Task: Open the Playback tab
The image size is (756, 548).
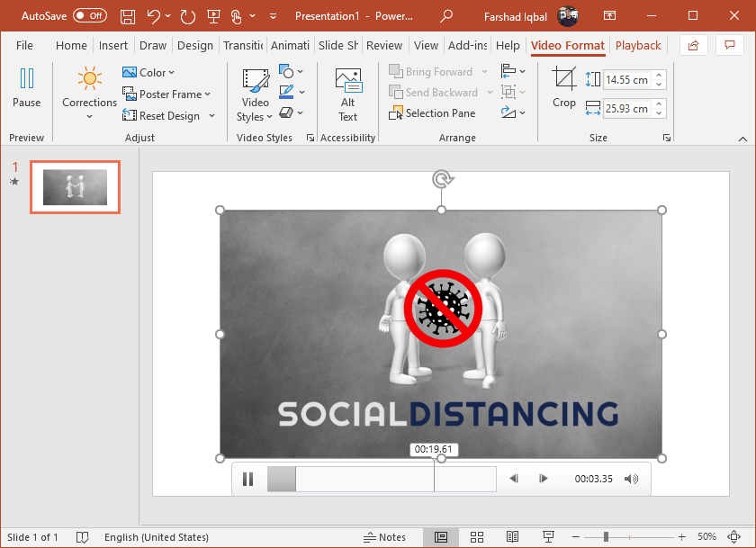Action: click(637, 46)
